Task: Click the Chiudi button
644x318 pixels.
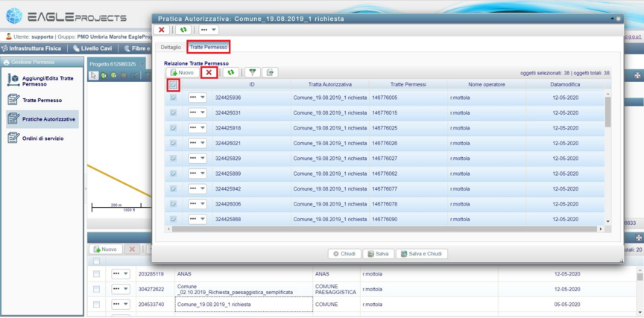Action: (344, 254)
